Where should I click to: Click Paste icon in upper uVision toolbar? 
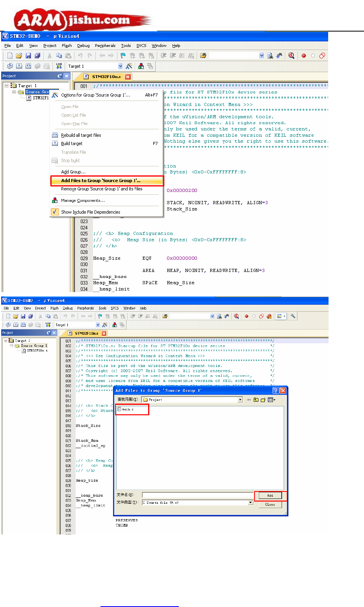click(68, 56)
